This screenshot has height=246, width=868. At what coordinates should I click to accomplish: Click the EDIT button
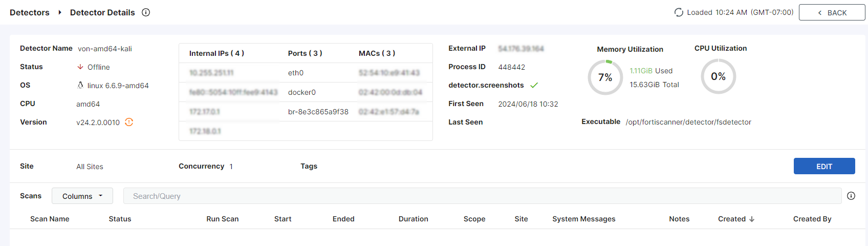pos(824,166)
